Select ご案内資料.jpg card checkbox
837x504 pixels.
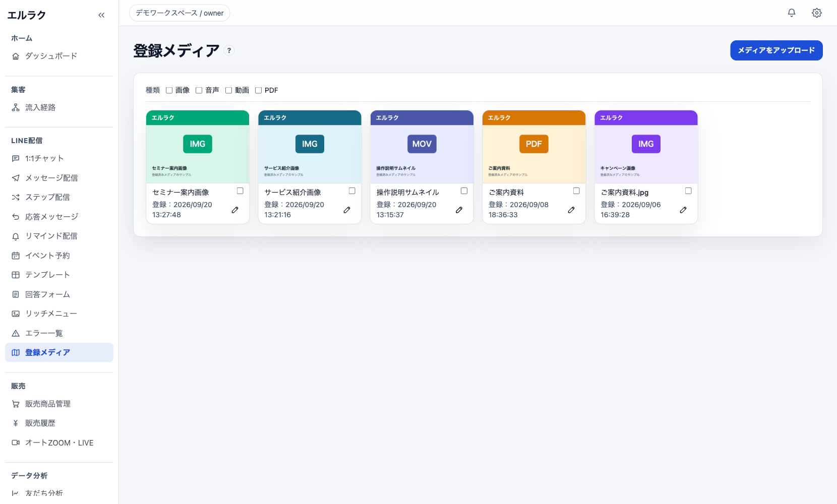688,191
